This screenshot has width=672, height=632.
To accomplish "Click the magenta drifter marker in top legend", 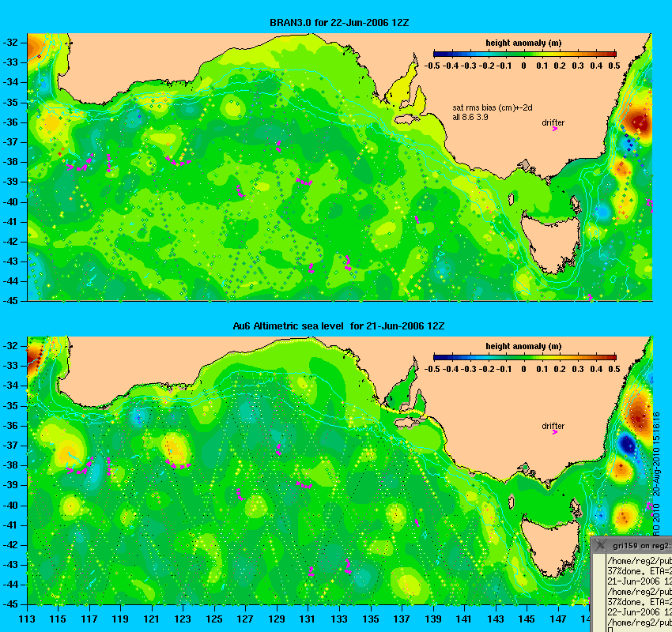I will pyautogui.click(x=554, y=129).
